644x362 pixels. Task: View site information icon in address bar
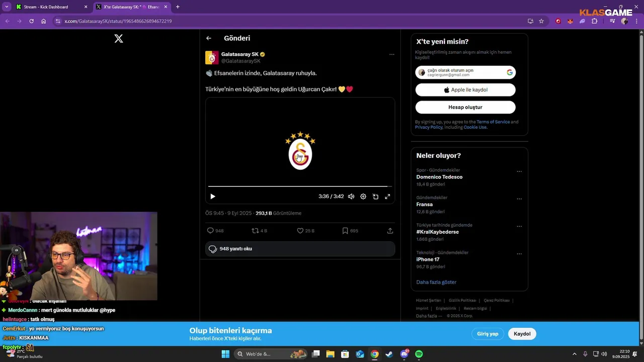point(58,21)
